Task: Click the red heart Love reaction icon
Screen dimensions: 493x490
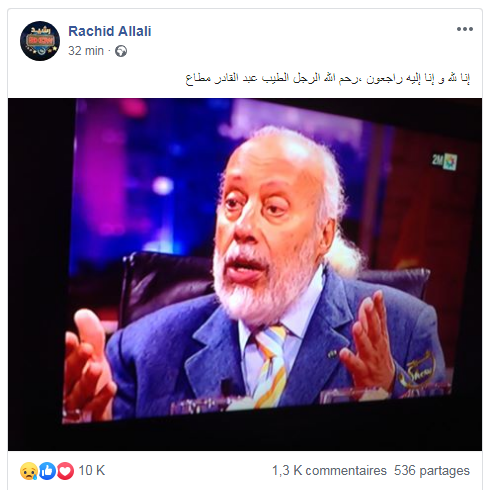Action: tap(65, 471)
